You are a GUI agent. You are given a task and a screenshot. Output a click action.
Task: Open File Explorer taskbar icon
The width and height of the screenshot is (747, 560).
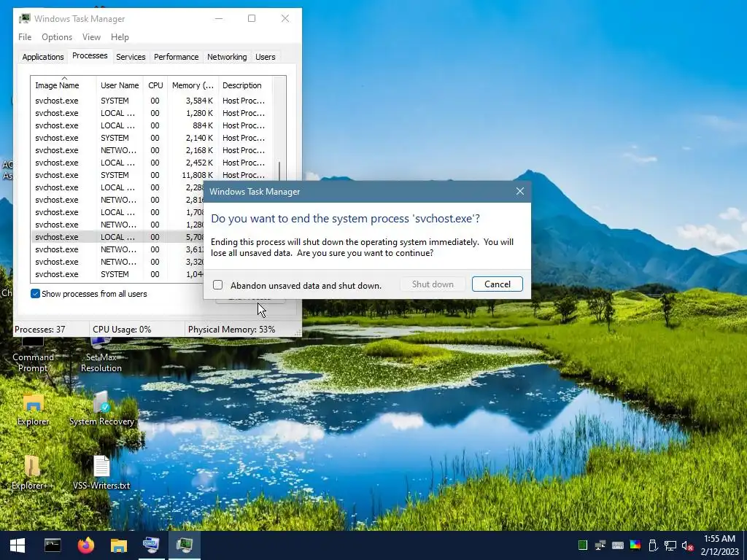(119, 545)
